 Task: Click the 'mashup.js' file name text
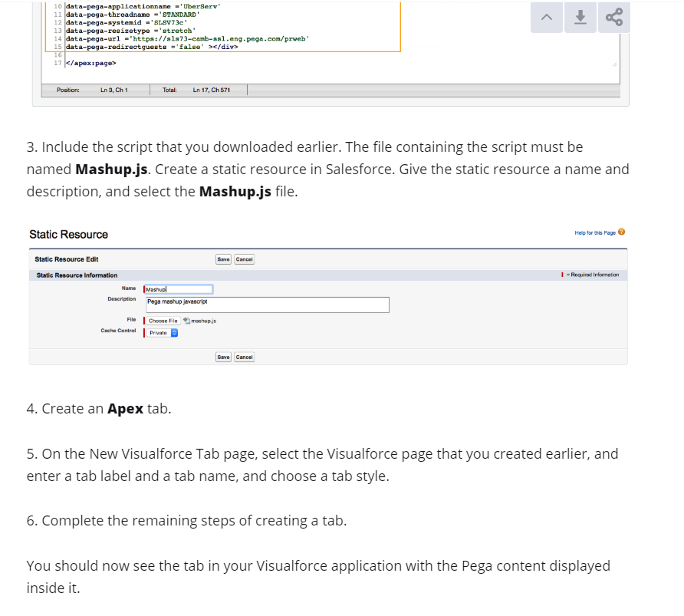(x=204, y=321)
